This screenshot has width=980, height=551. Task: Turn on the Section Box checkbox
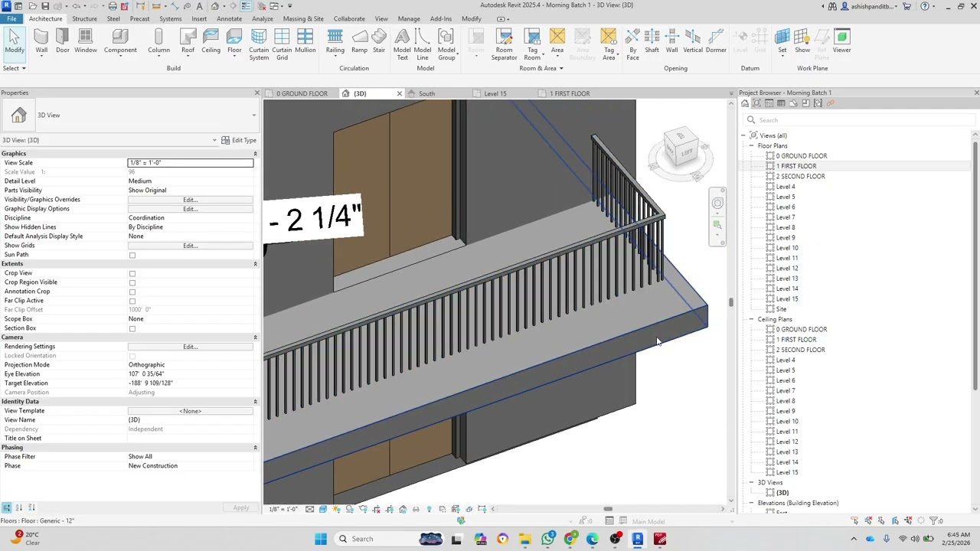pyautogui.click(x=132, y=328)
